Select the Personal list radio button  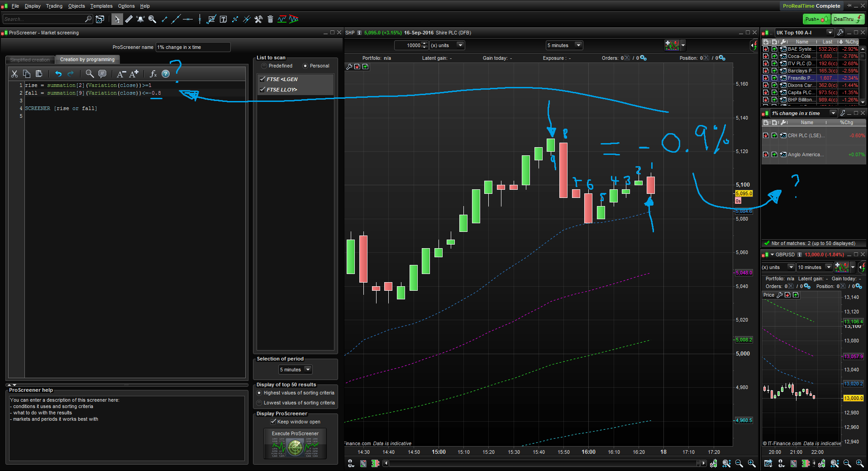tap(305, 66)
